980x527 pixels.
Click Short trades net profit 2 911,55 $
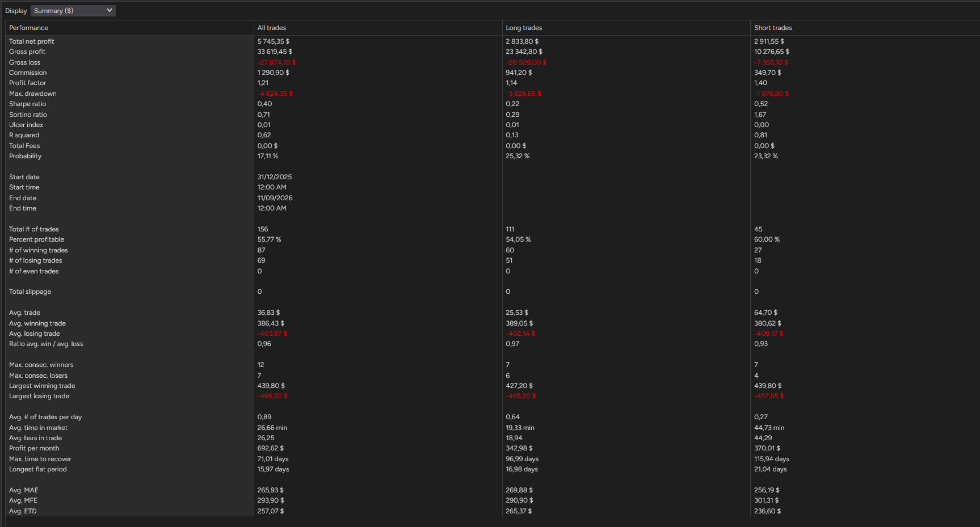click(769, 41)
